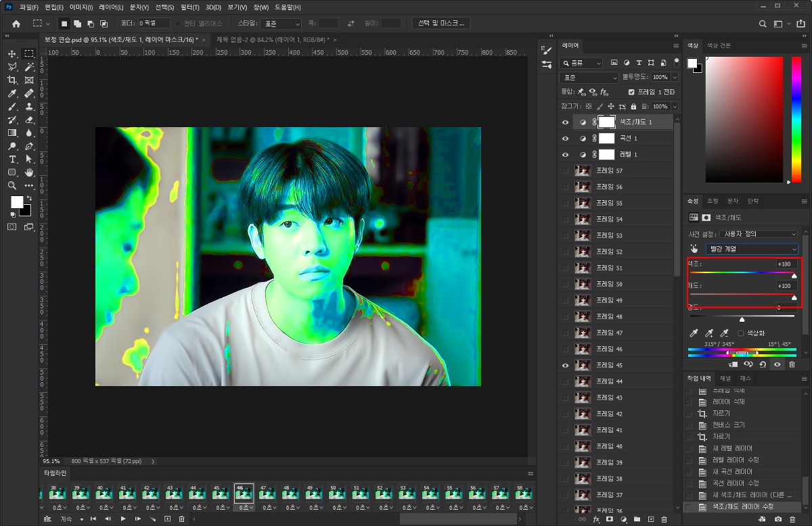Select the Zoom tool in toolbar
This screenshot has height=526, width=812.
pyautogui.click(x=12, y=185)
